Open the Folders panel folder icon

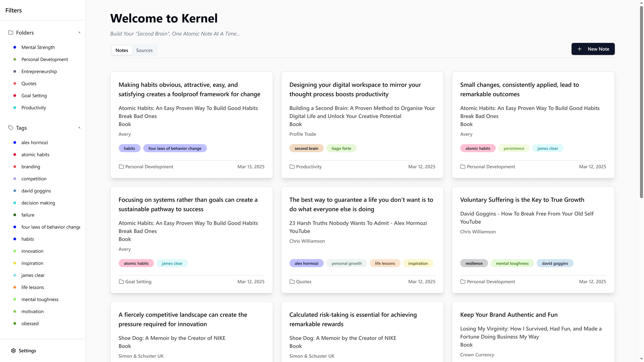click(x=11, y=33)
